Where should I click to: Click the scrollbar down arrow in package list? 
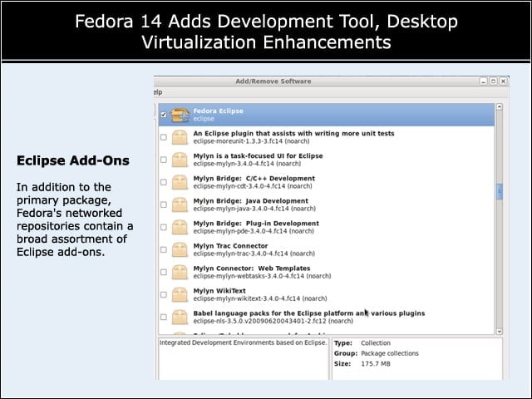point(499,331)
